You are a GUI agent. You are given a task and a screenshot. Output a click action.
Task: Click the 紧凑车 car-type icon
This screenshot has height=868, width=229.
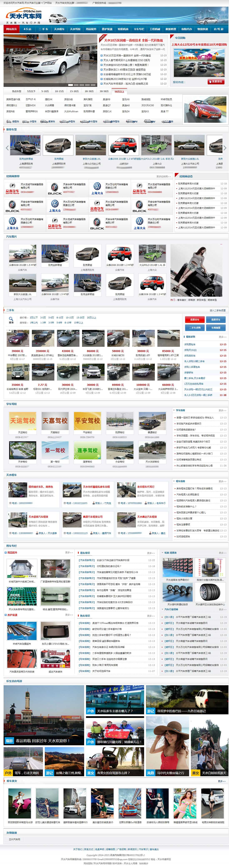point(47,121)
